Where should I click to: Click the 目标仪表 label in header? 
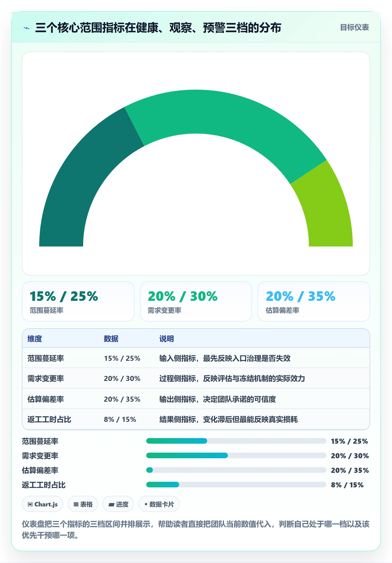(x=354, y=27)
